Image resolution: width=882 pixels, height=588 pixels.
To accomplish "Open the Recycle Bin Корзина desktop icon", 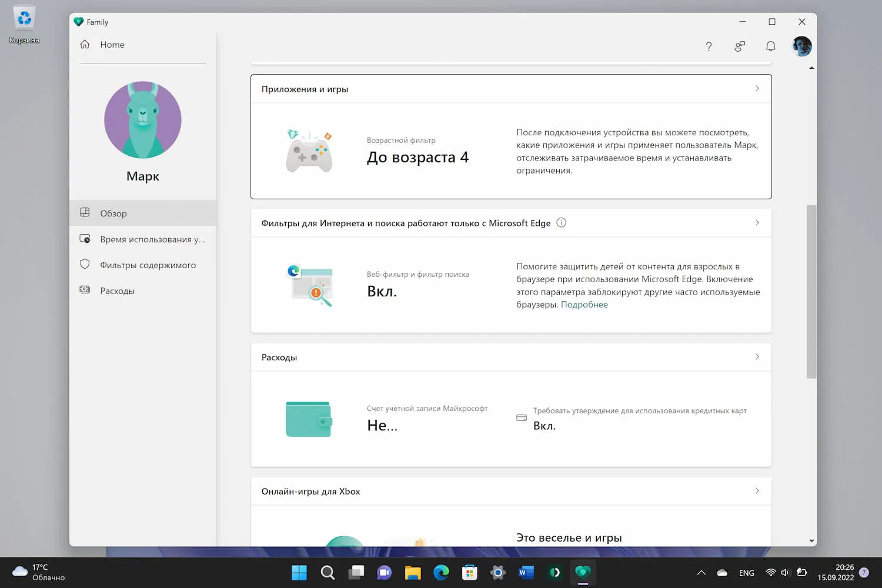I will (x=24, y=25).
